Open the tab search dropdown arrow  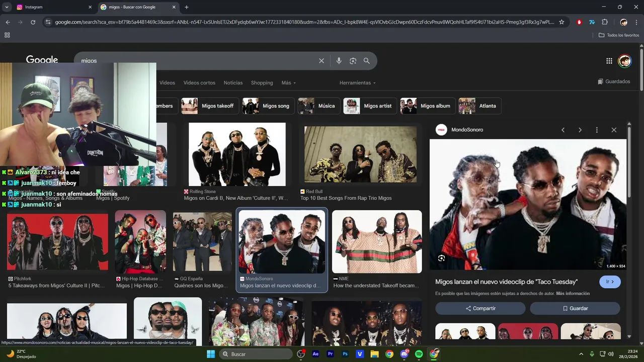click(7, 7)
